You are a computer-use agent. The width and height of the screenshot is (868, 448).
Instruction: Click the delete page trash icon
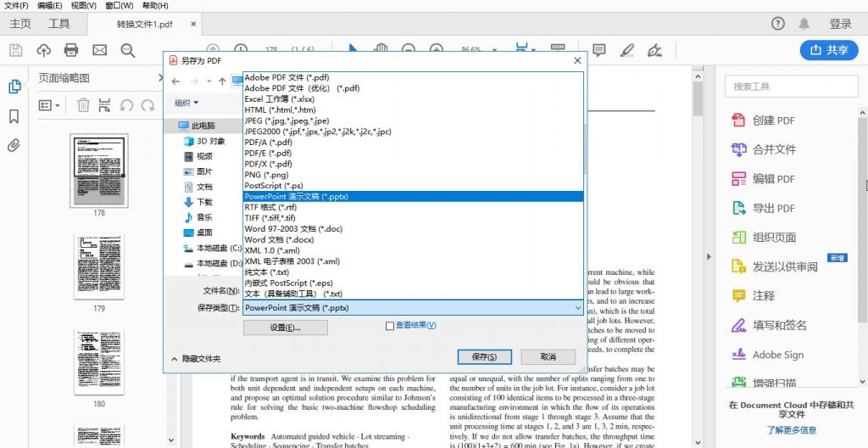(83, 105)
